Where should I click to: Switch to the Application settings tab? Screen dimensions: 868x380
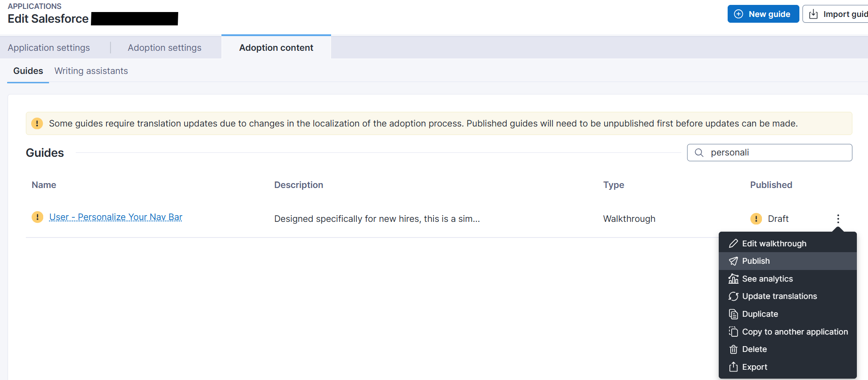coord(49,48)
